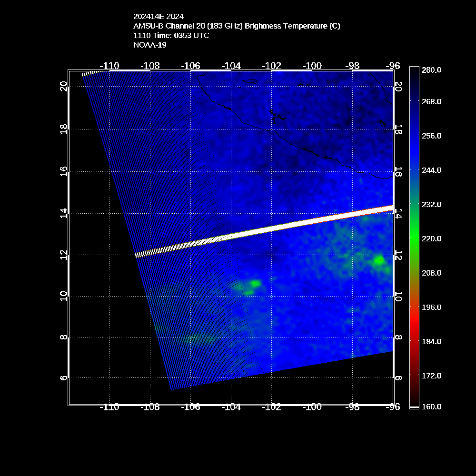
Task: Click the colorbar value '196.0'
Action: 431,307
